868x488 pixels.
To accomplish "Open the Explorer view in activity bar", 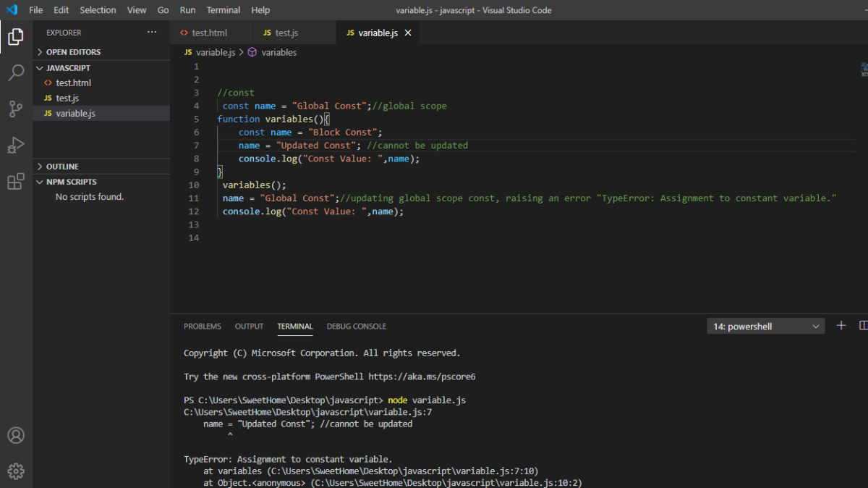I will point(16,36).
